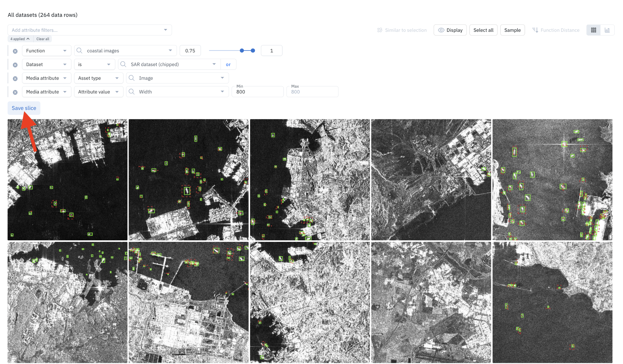623x364 pixels.
Task: Click the Clear all filters link
Action: 43,39
